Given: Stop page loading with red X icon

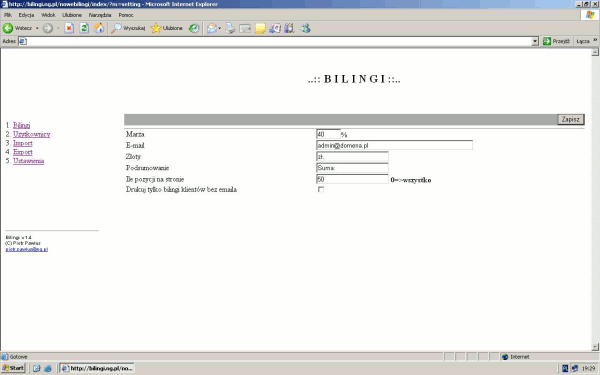Looking at the screenshot, I should coord(69,28).
